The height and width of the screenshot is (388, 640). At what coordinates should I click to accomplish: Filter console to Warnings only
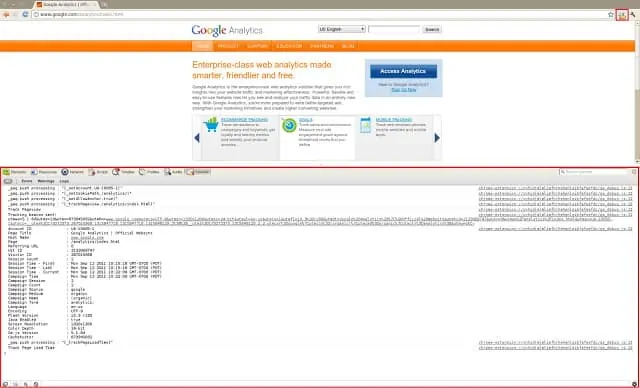pos(46,181)
